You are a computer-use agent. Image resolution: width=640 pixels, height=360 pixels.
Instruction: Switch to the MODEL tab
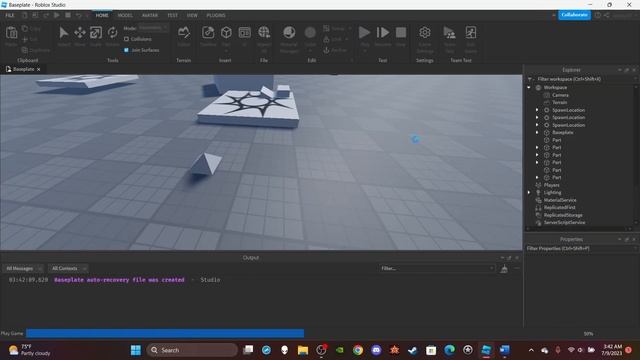pos(125,15)
